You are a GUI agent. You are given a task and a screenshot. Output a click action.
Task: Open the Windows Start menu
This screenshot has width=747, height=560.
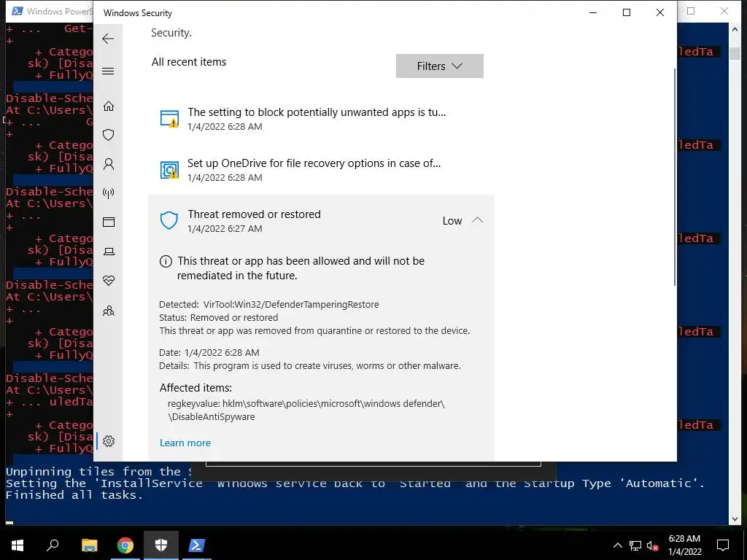pyautogui.click(x=18, y=545)
